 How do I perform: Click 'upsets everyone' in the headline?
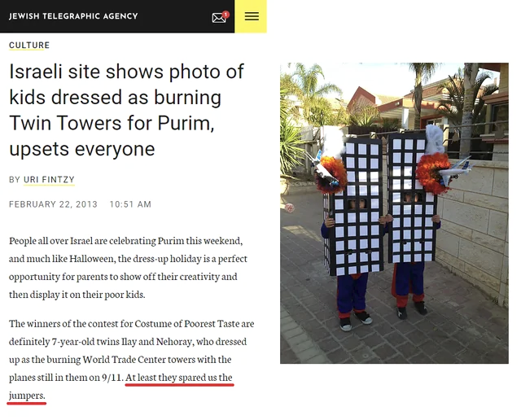(x=82, y=149)
